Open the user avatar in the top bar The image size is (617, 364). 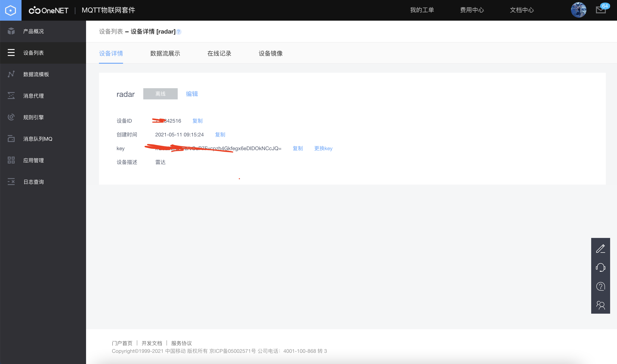coord(579,10)
